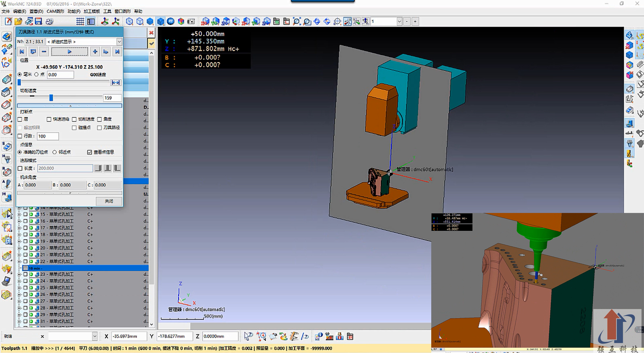The width and height of the screenshot is (644, 353).
Task: Open the 编辑(E) menu
Action: [x=19, y=11]
